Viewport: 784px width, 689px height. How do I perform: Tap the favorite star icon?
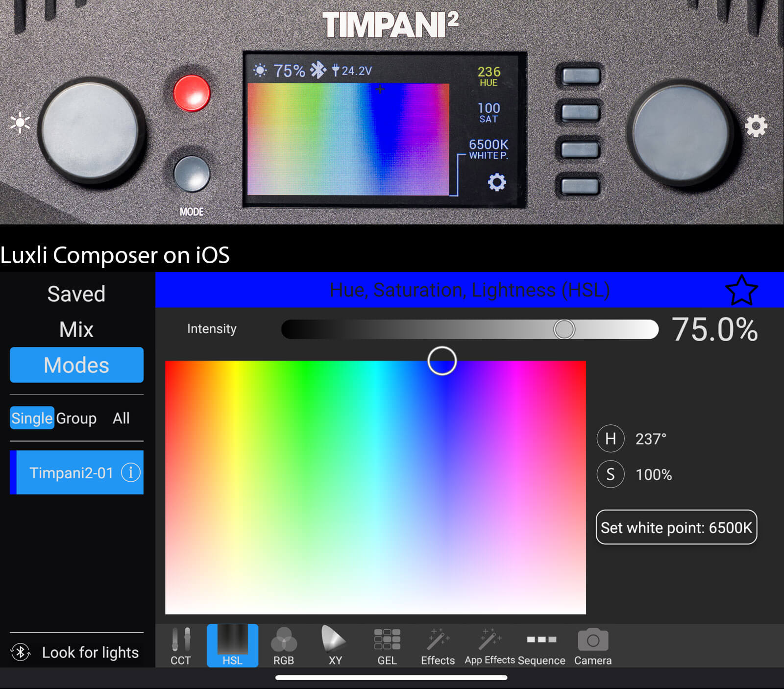click(x=741, y=290)
